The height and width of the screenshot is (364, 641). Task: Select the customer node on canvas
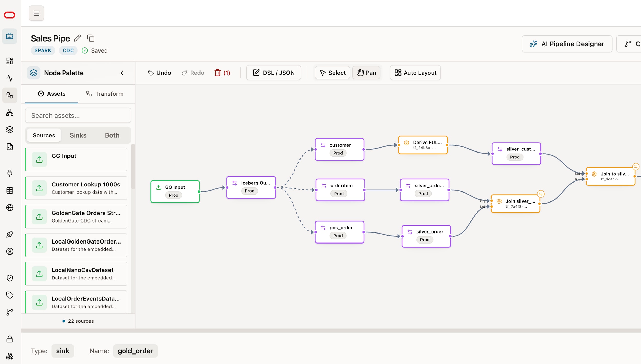pyautogui.click(x=339, y=150)
